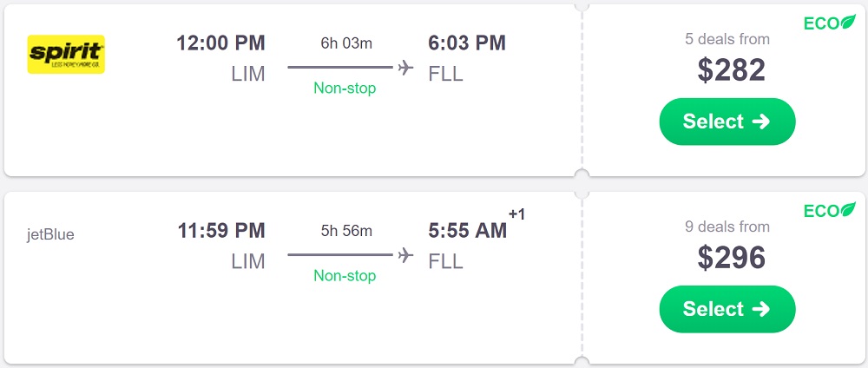Select the $282 Spirit flight
The width and height of the screenshot is (868, 368).
point(727,122)
